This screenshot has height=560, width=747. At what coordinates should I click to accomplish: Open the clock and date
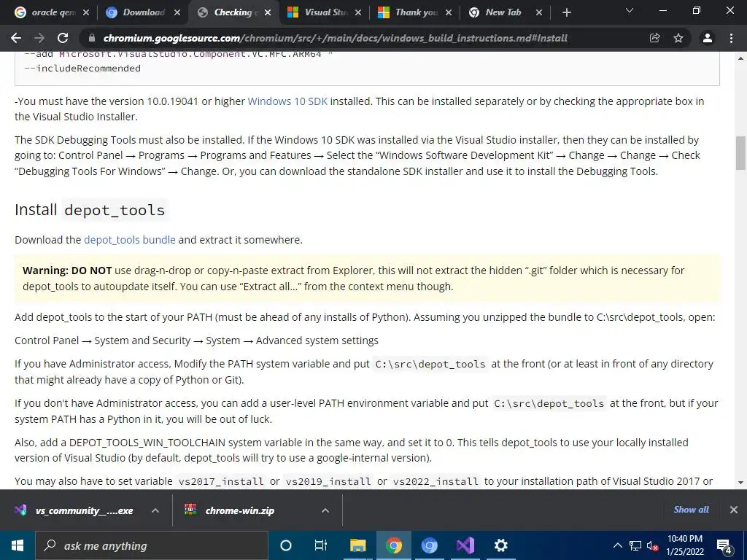[x=685, y=545]
